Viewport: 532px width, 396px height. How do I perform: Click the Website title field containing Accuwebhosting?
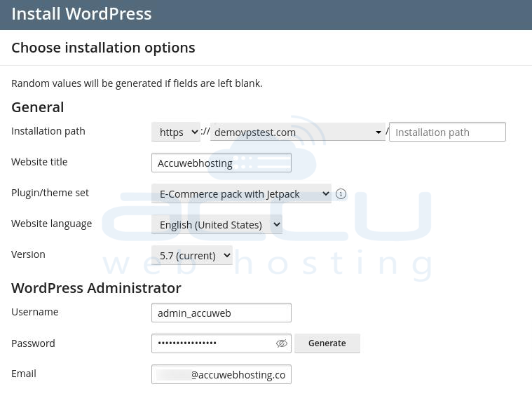[x=221, y=163]
